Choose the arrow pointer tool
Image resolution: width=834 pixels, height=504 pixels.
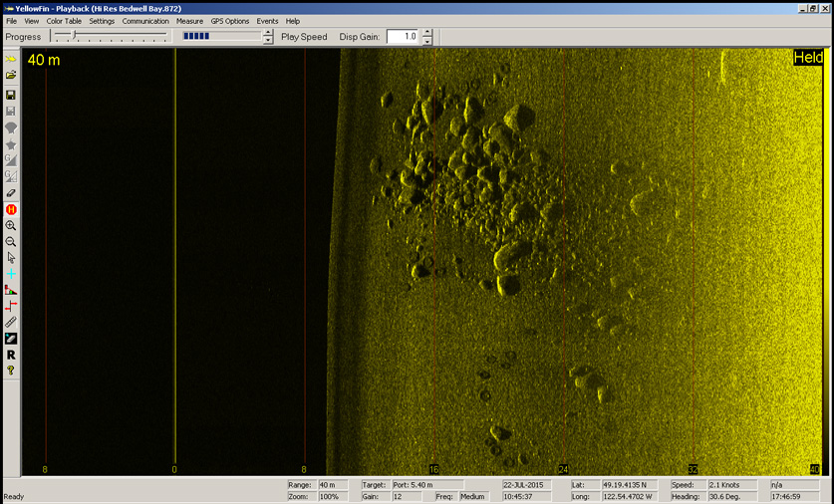tap(11, 258)
